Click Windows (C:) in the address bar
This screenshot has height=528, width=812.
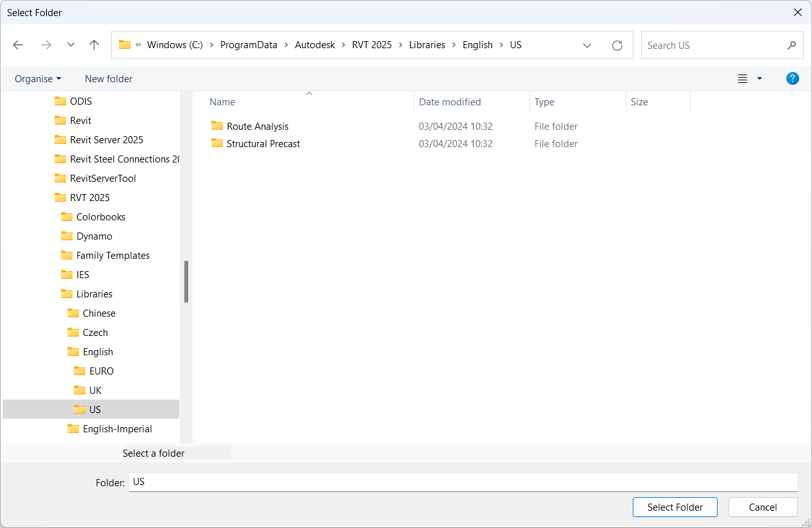[x=175, y=45]
